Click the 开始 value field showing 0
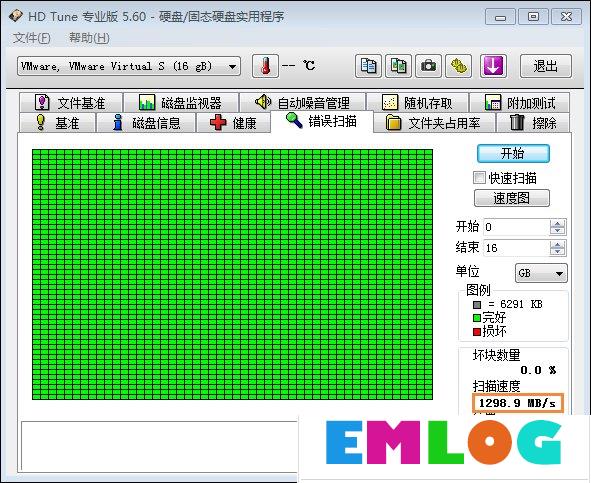This screenshot has width=591, height=483. coord(516,227)
